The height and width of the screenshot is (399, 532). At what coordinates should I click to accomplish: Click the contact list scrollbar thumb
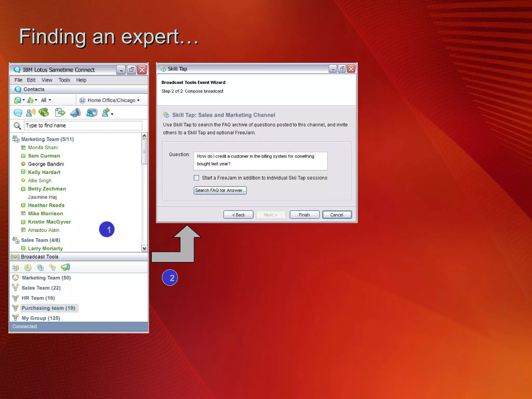[144, 151]
